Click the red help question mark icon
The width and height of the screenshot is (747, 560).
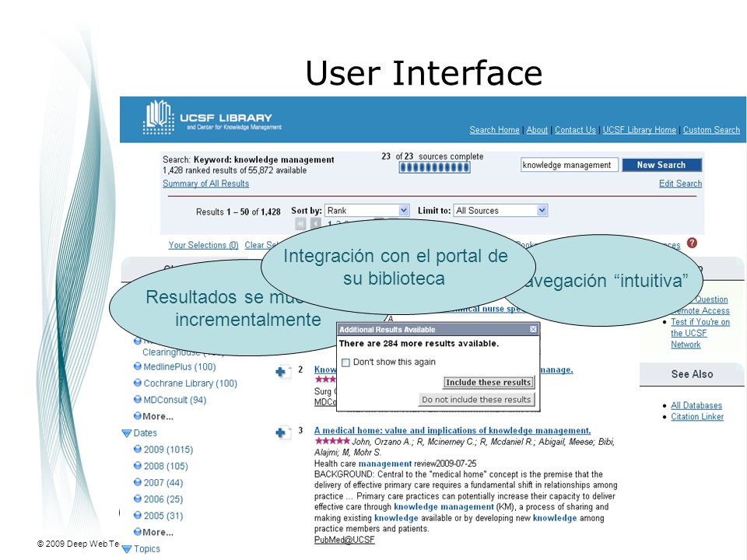tap(693, 243)
